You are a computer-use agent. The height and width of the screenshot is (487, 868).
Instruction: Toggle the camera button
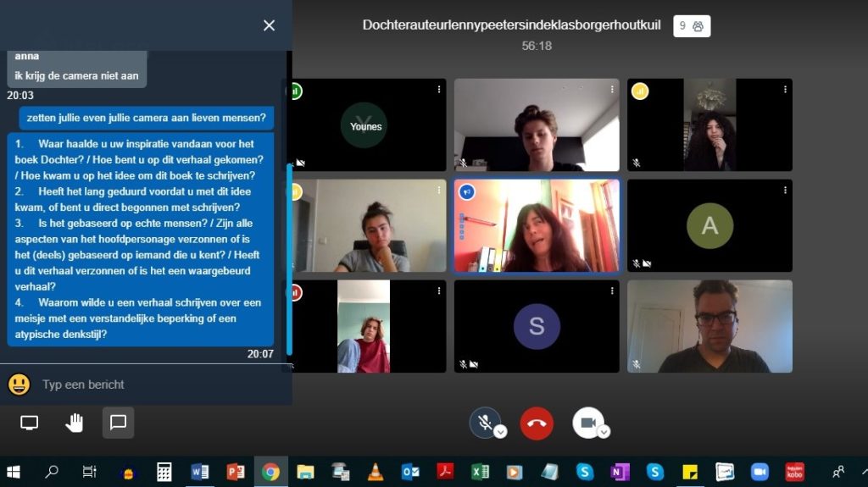(587, 422)
